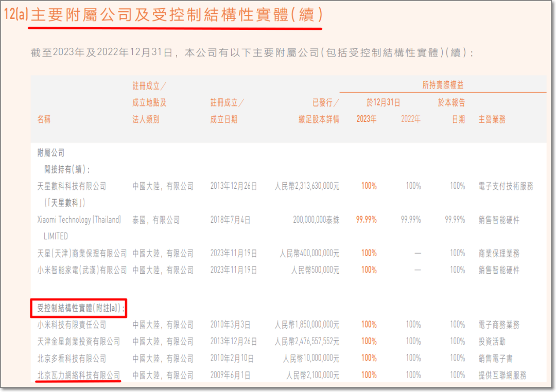Click the date 2010年2月10日
The image size is (556, 392).
pos(232,359)
